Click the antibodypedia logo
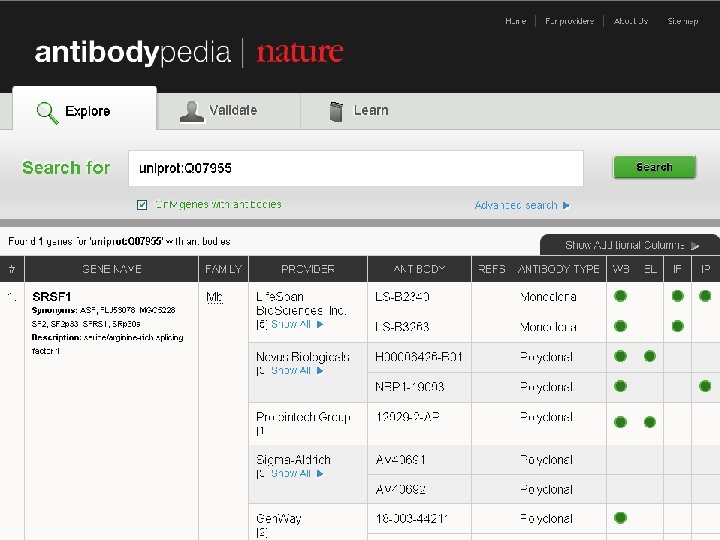The height and width of the screenshot is (540, 720). 133,52
